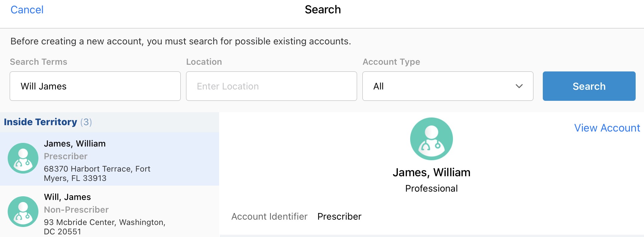Click the Enter Location input field

[271, 86]
